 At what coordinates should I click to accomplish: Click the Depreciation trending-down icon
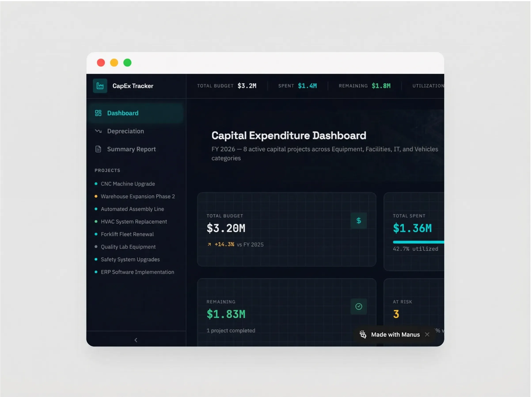98,131
